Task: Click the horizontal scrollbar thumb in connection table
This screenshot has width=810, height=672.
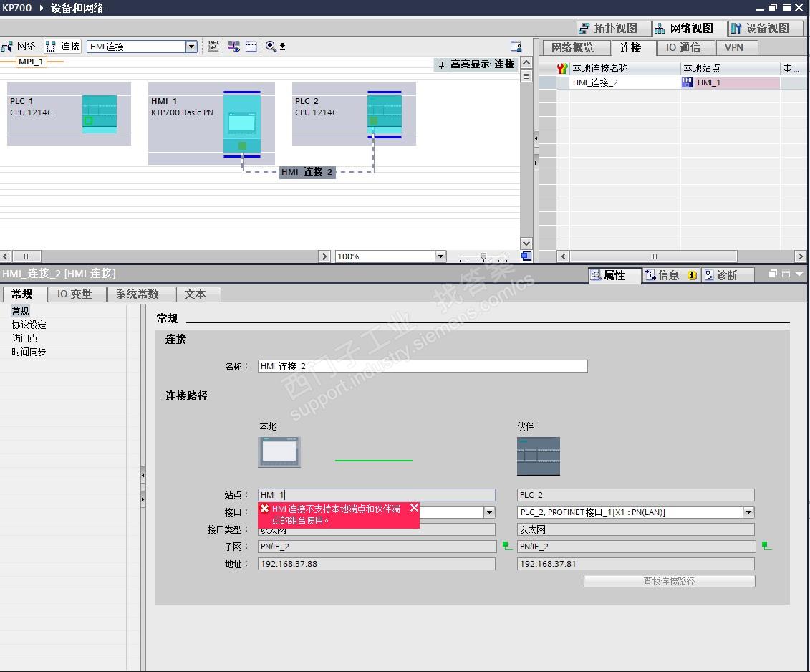Action: coord(653,256)
